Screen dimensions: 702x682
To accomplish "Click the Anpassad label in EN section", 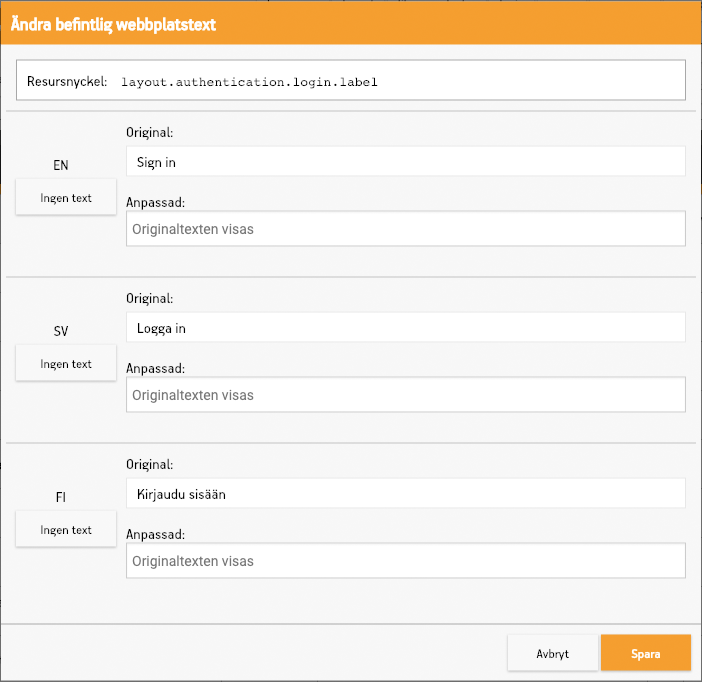I will 155,202.
